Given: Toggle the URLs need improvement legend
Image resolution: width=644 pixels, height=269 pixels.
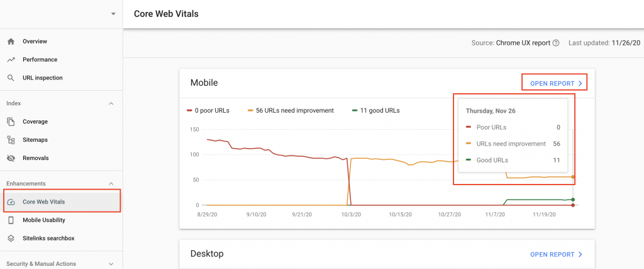Looking at the screenshot, I should click(x=291, y=110).
